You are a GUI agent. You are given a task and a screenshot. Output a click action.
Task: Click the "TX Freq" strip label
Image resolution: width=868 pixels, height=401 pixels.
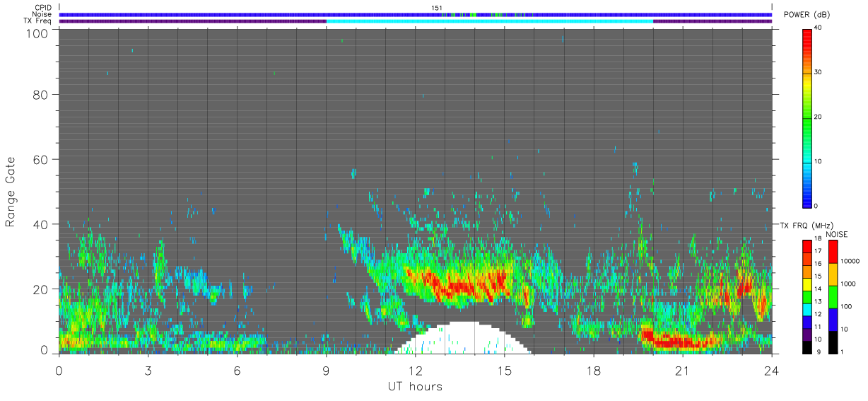tap(38, 21)
